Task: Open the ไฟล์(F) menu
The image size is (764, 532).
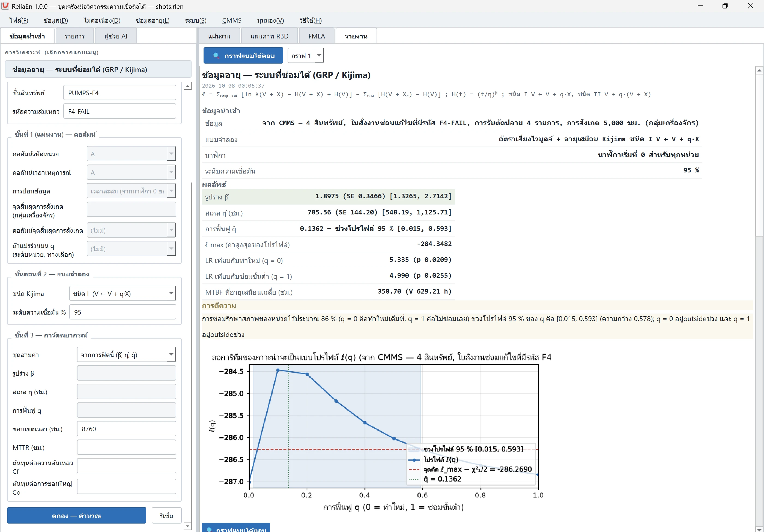Action: point(19,20)
